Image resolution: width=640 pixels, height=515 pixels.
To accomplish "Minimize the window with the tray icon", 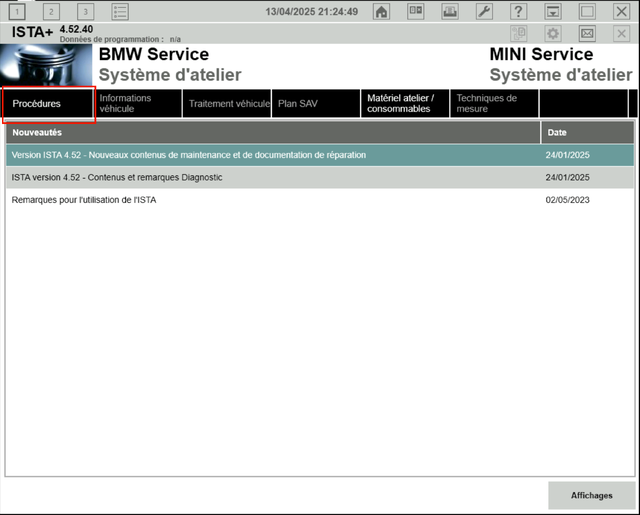I will 553,11.
